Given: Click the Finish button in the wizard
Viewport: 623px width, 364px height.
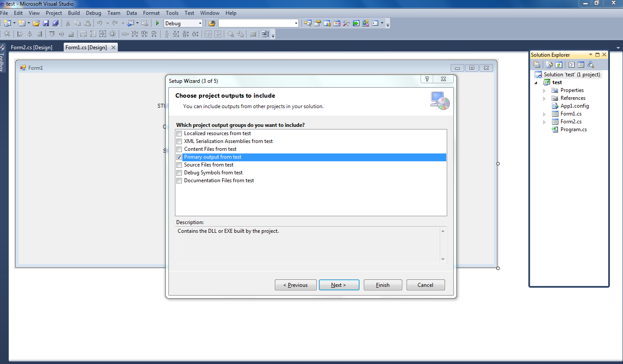Looking at the screenshot, I should [383, 285].
